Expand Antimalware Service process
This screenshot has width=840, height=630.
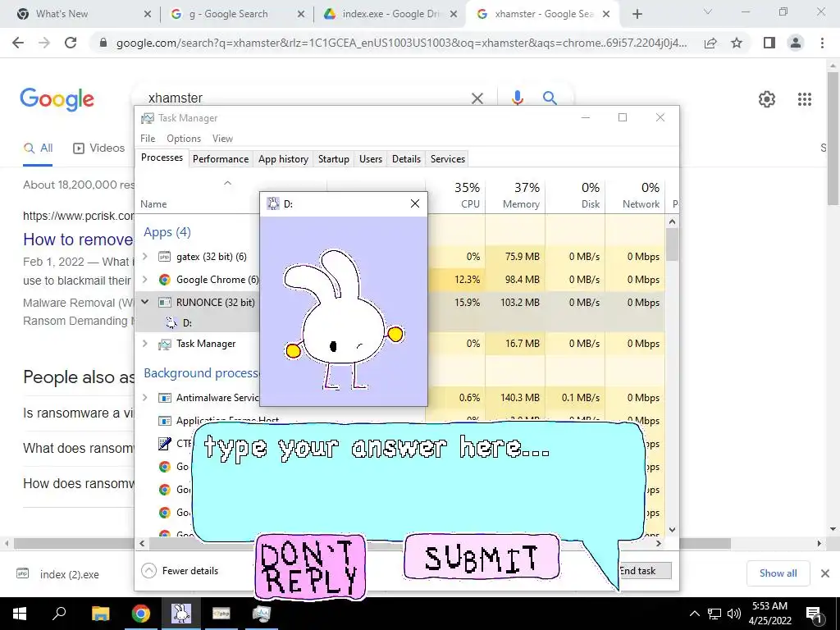(145, 398)
